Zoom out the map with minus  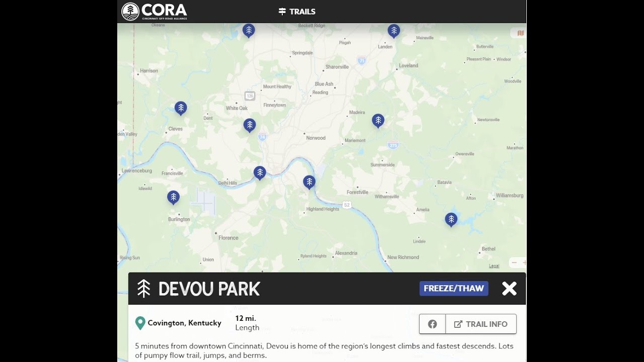pos(514,262)
